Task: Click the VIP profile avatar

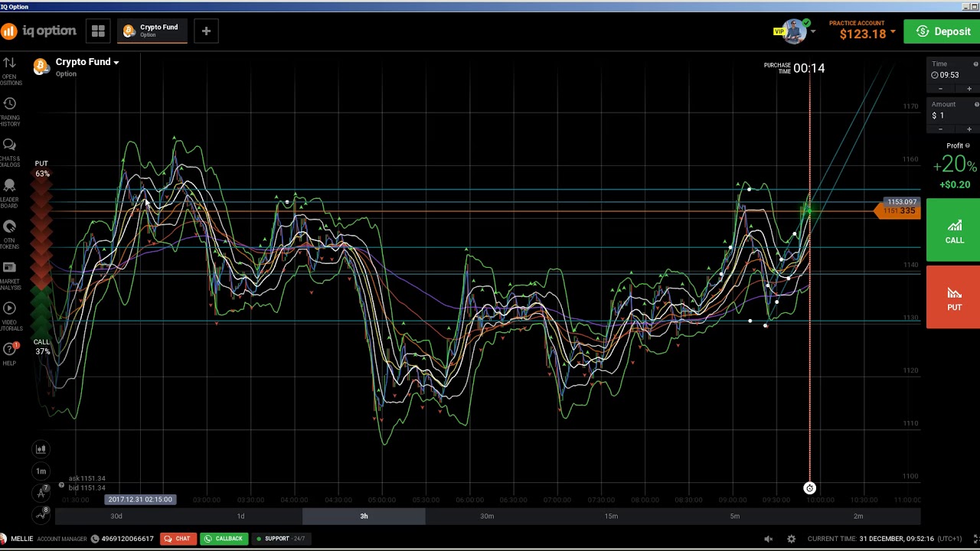Action: pos(794,31)
